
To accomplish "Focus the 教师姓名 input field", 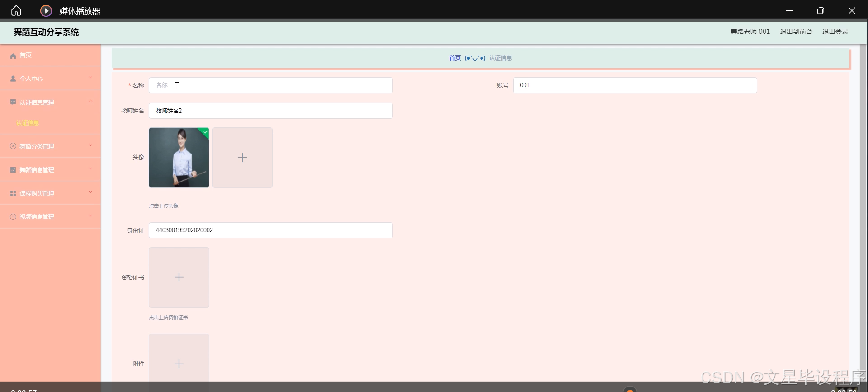I will pyautogui.click(x=271, y=111).
